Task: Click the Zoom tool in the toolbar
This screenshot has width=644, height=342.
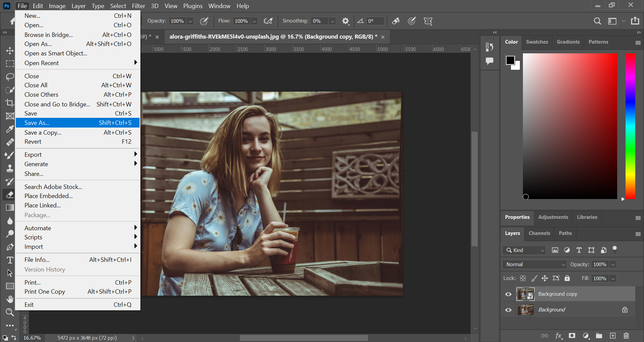Action: tap(10, 312)
